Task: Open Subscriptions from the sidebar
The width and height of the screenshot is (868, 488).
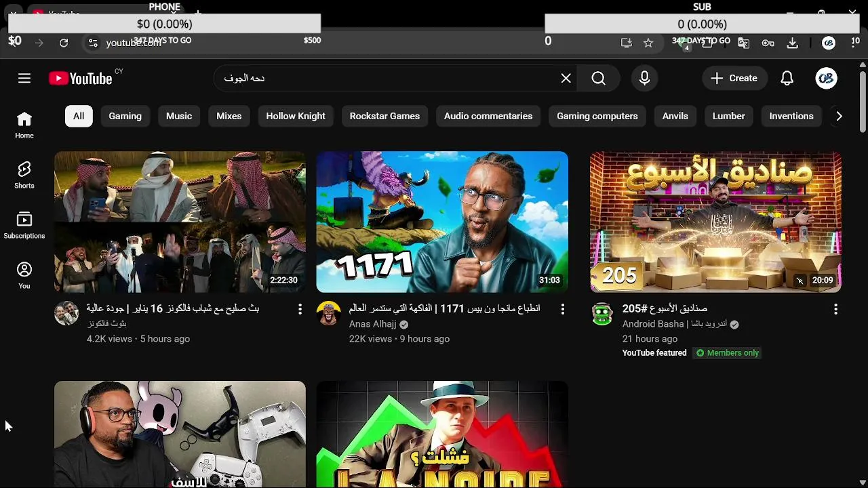Action: click(x=24, y=226)
